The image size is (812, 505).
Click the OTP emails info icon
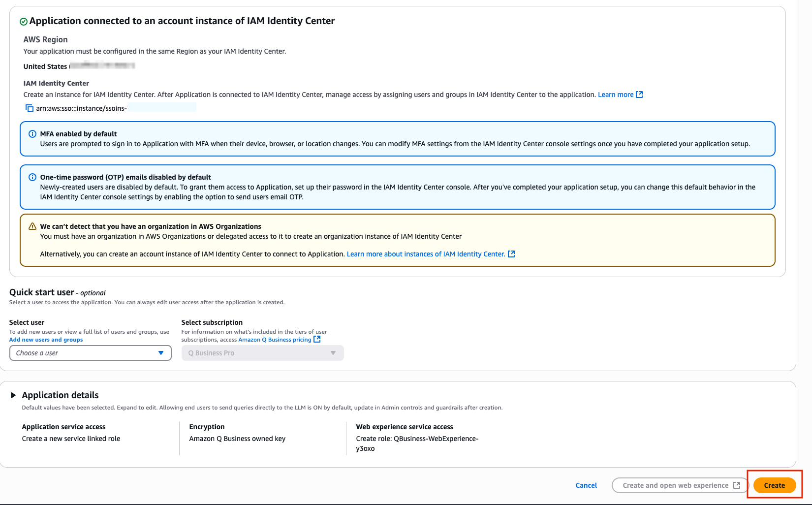click(32, 177)
